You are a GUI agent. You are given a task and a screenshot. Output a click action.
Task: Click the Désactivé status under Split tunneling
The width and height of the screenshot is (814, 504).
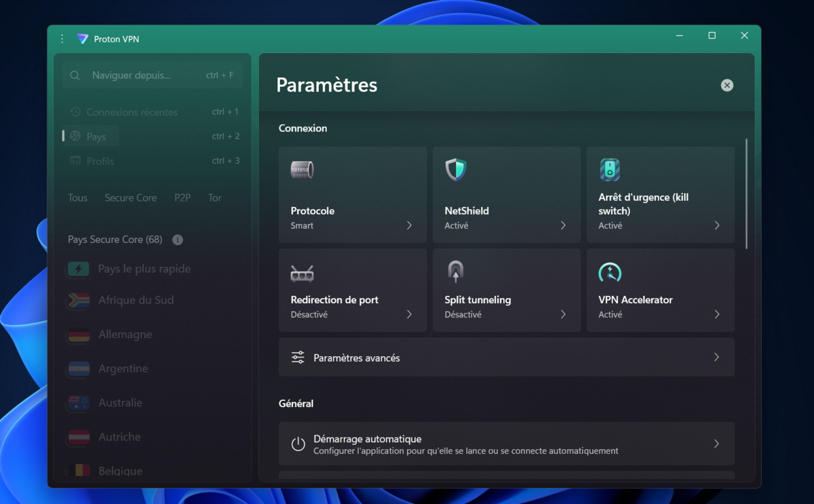pos(463,315)
